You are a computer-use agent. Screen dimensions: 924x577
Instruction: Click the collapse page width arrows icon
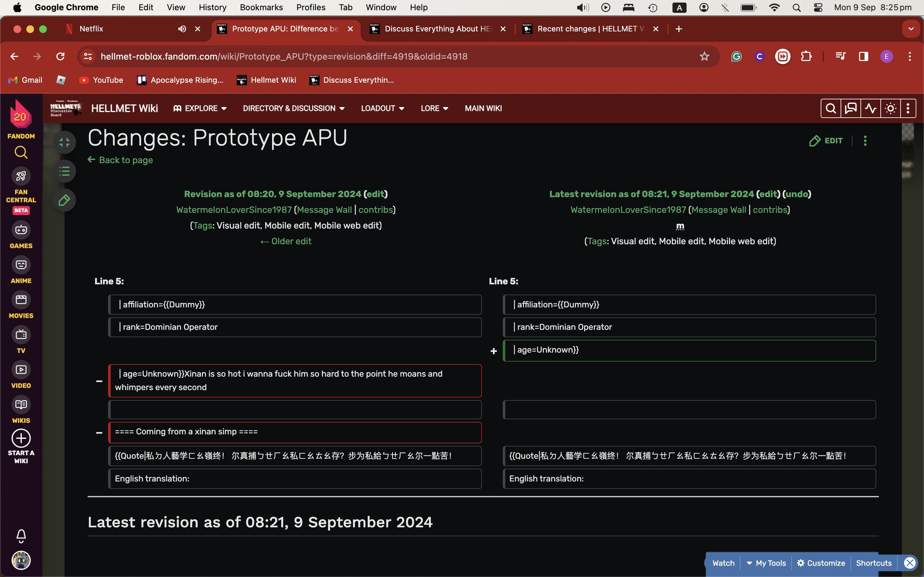coord(64,142)
